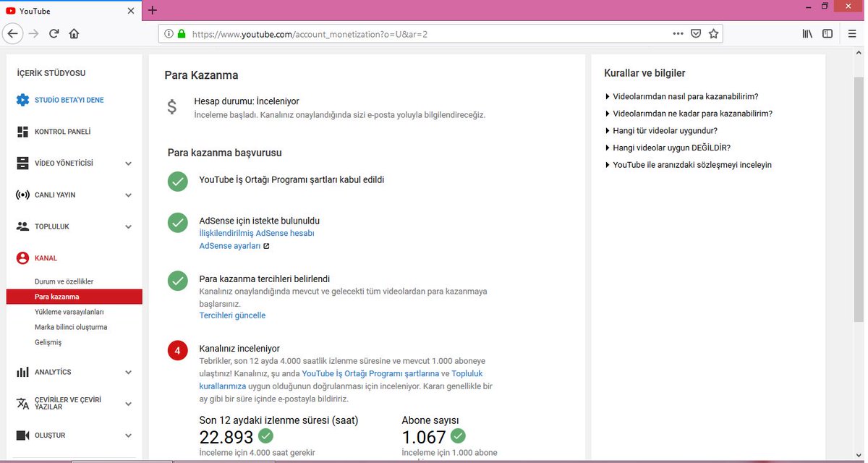Click the Tercihleri güncelle link

232,315
